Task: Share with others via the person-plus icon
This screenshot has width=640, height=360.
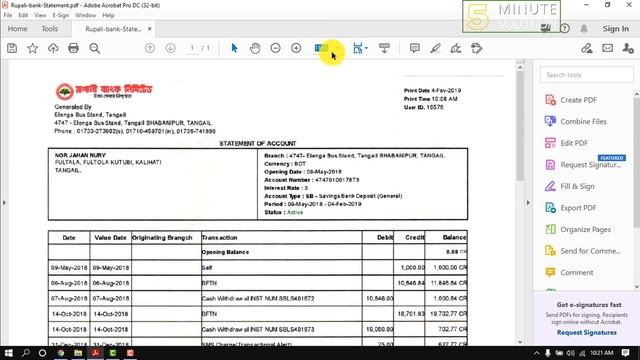Action: [x=628, y=48]
